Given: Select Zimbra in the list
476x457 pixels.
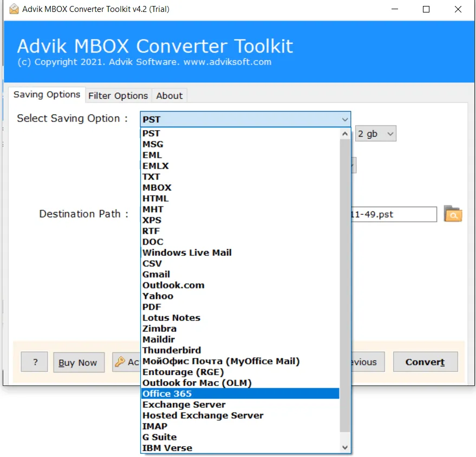Looking at the screenshot, I should [x=240, y=329].
